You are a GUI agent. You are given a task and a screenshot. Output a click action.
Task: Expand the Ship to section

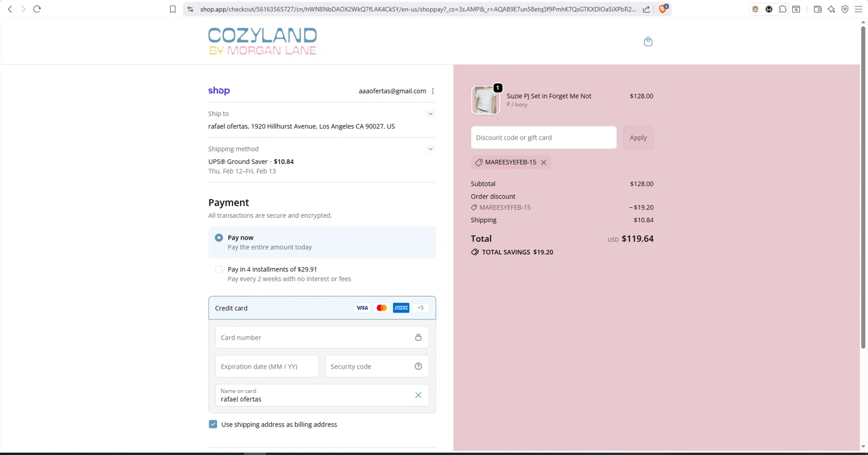point(431,114)
